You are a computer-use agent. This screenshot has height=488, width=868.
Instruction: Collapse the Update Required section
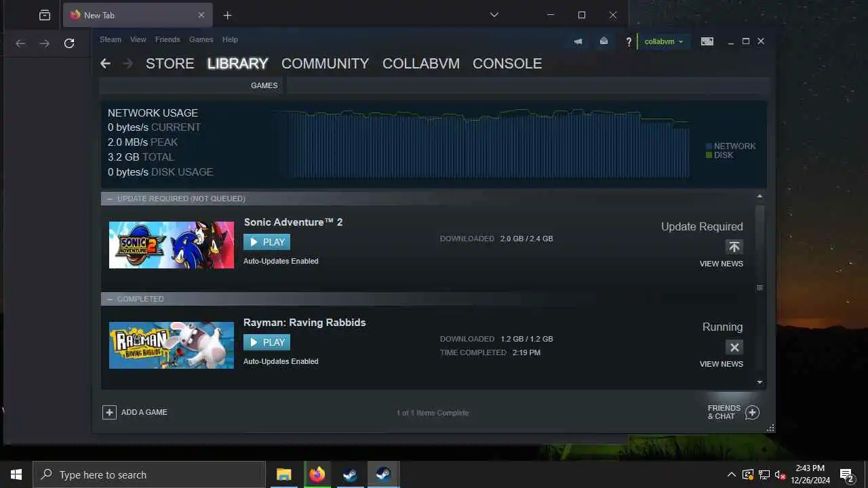pyautogui.click(x=110, y=199)
